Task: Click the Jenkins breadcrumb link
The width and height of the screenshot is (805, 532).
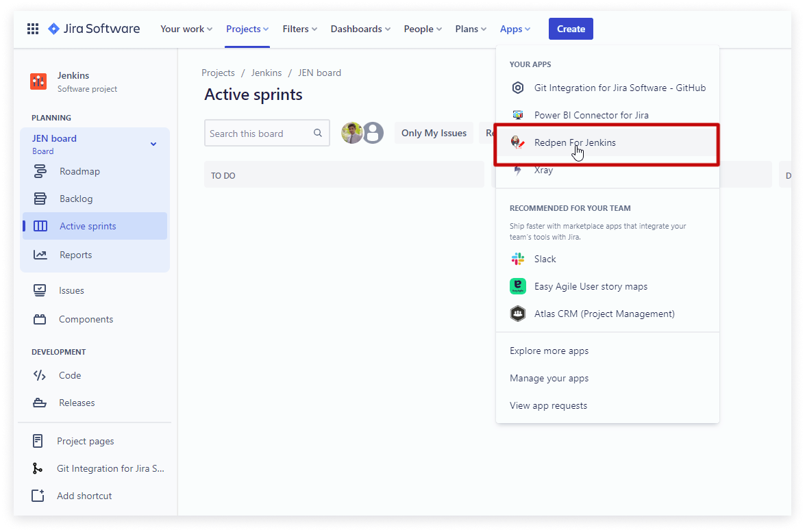Action: [x=267, y=73]
